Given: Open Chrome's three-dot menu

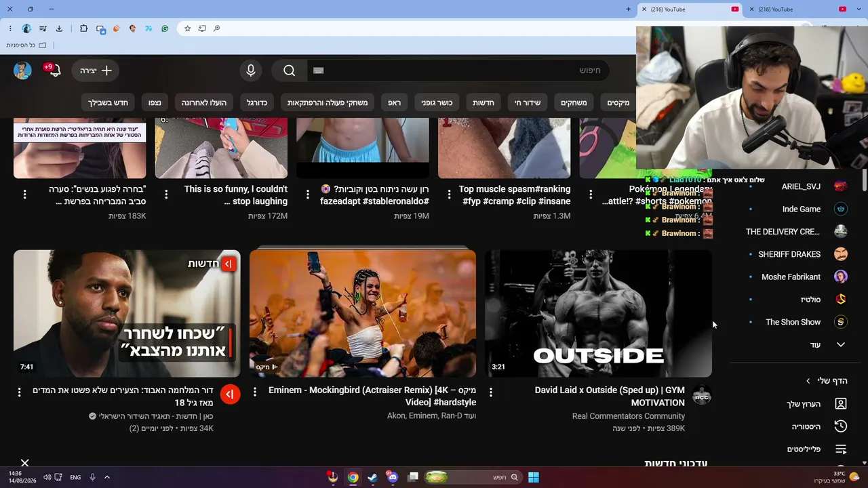Looking at the screenshot, I should click(x=10, y=28).
